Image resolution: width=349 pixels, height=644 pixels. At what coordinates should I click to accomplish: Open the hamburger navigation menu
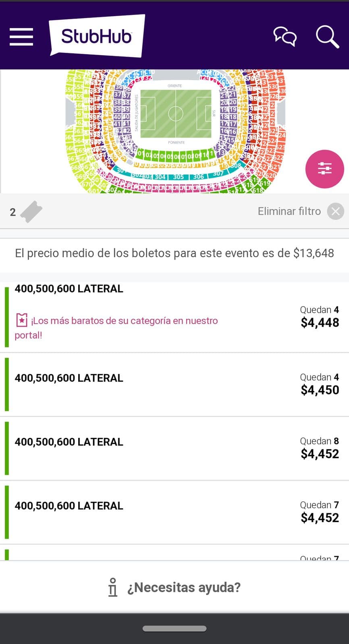tap(21, 37)
